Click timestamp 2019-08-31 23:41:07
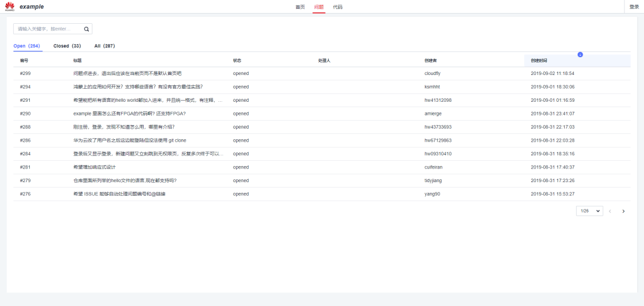644x306 pixels. (x=552, y=114)
